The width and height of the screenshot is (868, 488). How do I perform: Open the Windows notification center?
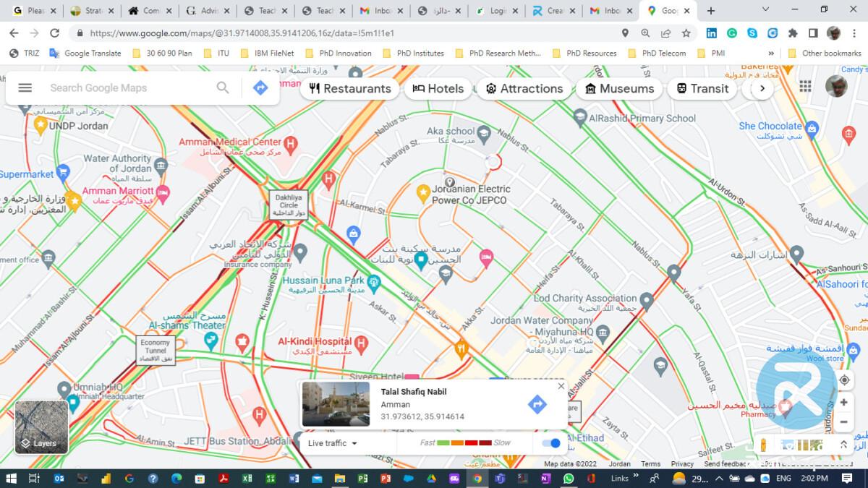tap(847, 478)
